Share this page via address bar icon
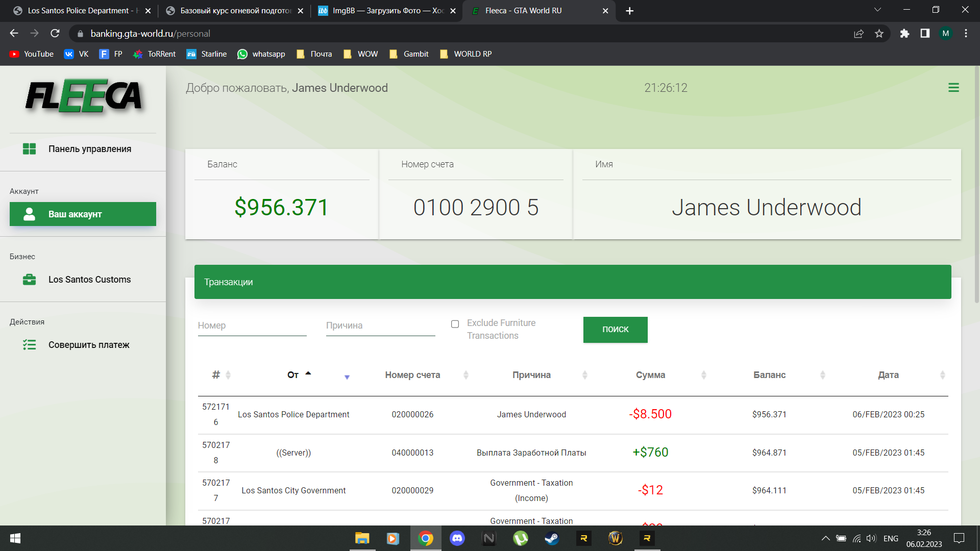 pyautogui.click(x=859, y=34)
